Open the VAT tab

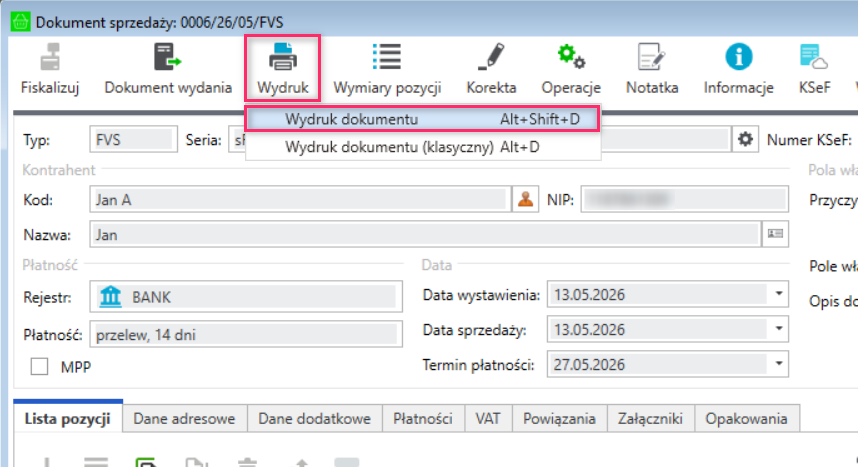[x=488, y=419]
